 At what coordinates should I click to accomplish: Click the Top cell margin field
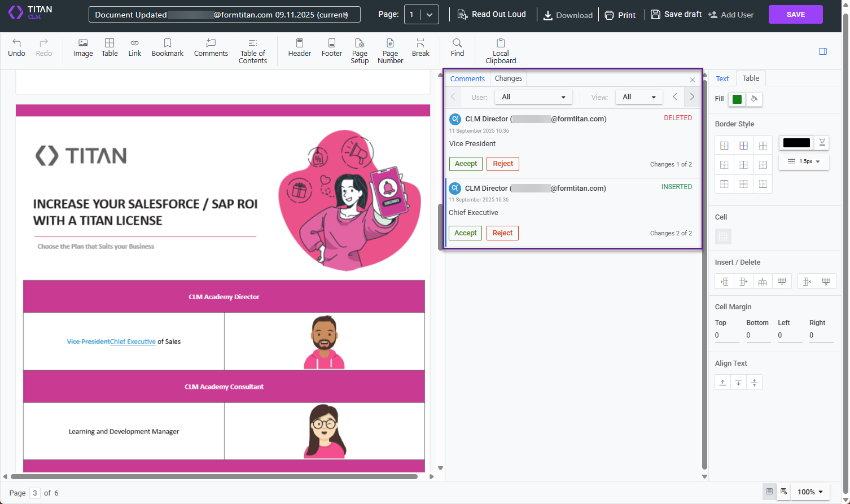point(726,335)
